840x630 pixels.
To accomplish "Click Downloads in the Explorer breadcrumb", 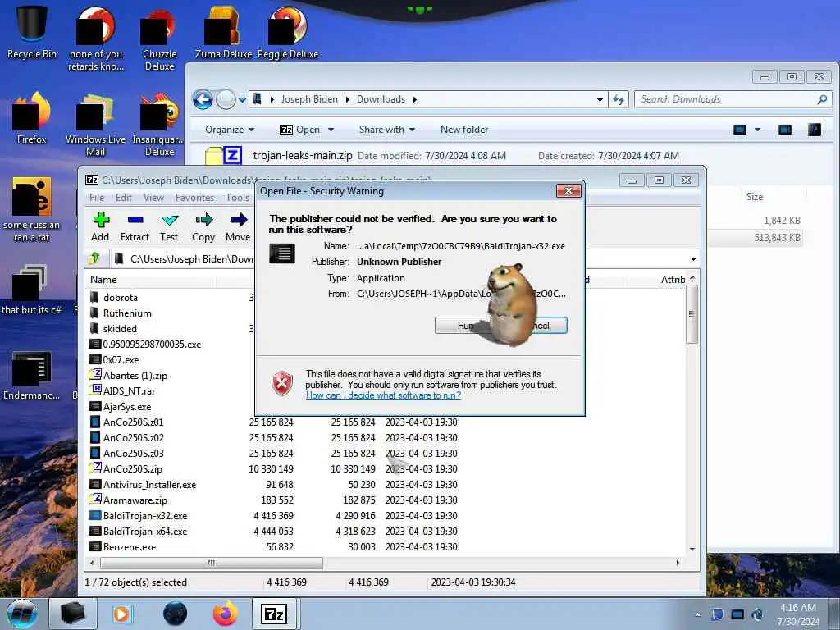I will [381, 99].
